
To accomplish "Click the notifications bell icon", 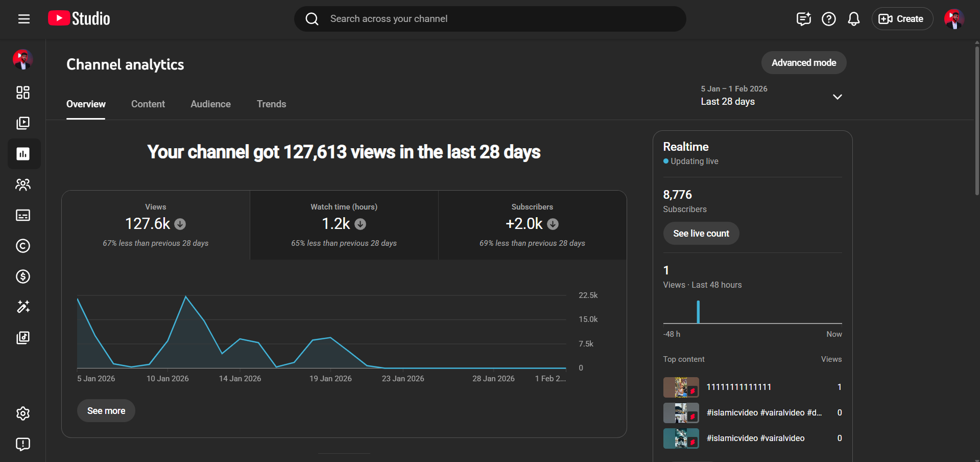I will tap(853, 19).
